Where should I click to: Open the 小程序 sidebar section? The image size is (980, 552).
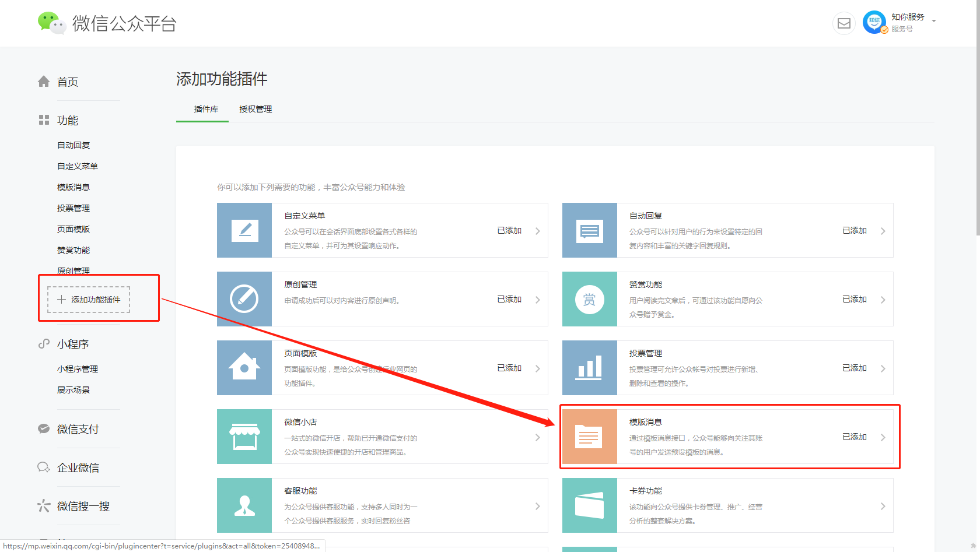(73, 344)
